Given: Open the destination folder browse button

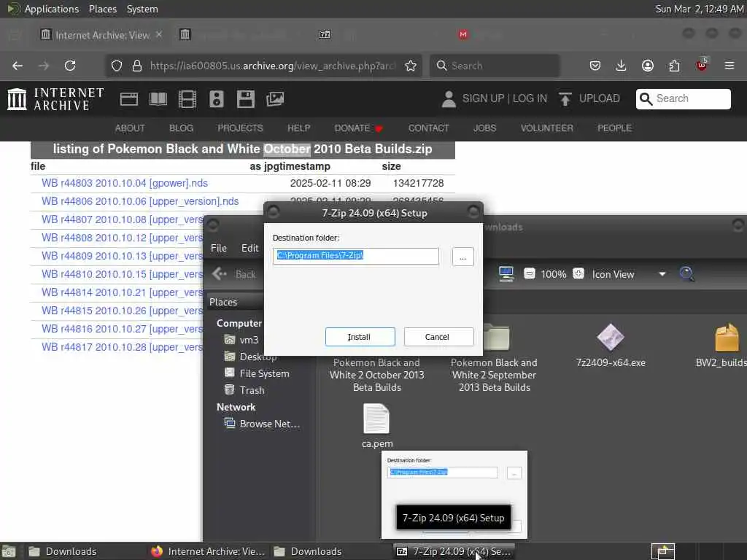Looking at the screenshot, I should [462, 257].
